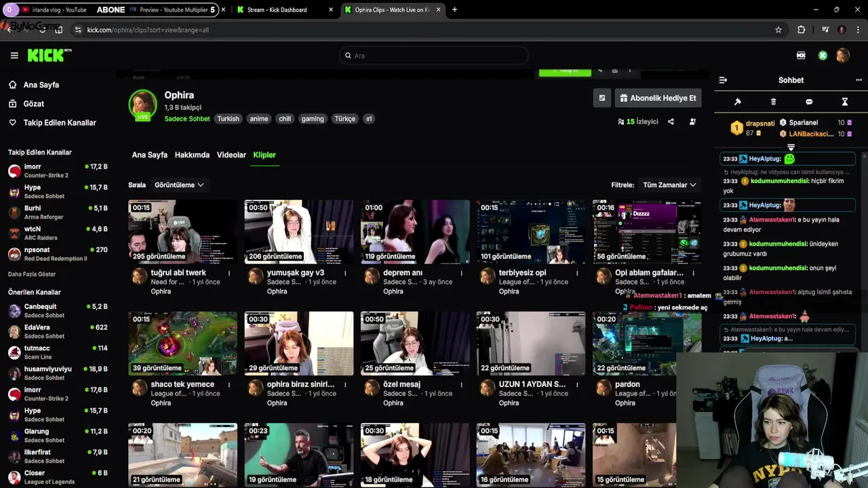
Task: Open wtcN ARC Raiders channel
Action: [x=58, y=233]
